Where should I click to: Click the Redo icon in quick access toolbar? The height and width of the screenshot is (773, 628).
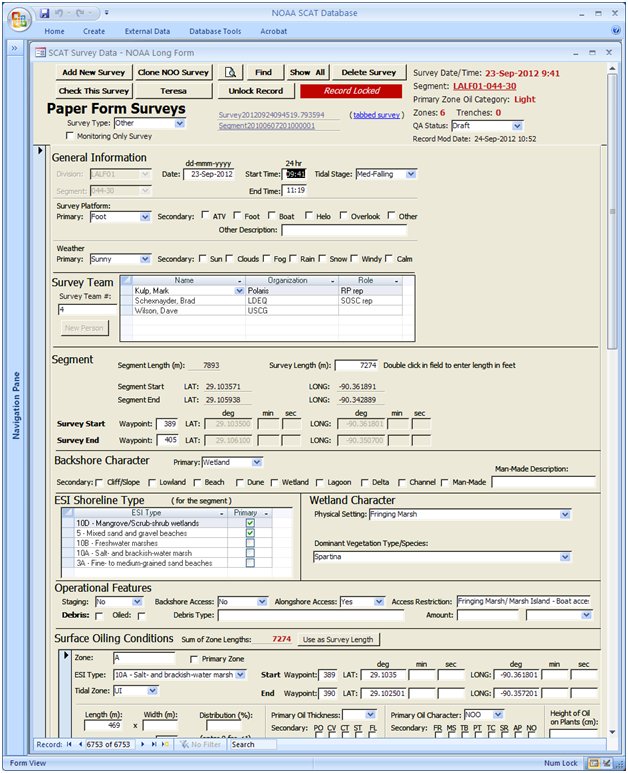pyautogui.click(x=79, y=13)
